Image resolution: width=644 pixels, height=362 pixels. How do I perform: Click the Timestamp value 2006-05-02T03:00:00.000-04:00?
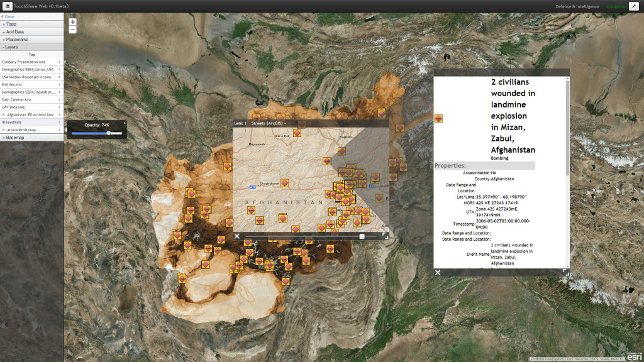click(x=502, y=224)
